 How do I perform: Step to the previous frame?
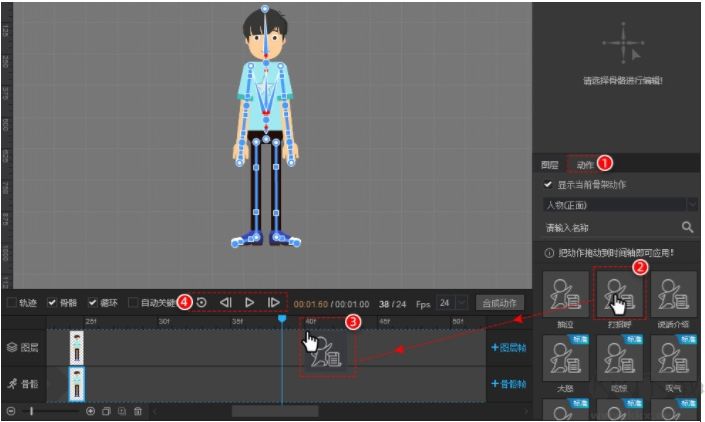click(x=226, y=302)
